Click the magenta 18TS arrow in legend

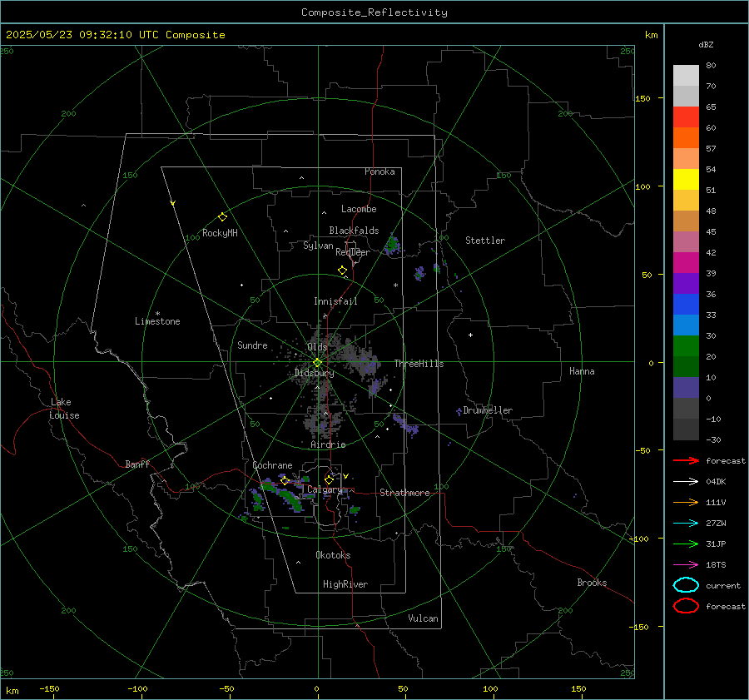pyautogui.click(x=686, y=565)
